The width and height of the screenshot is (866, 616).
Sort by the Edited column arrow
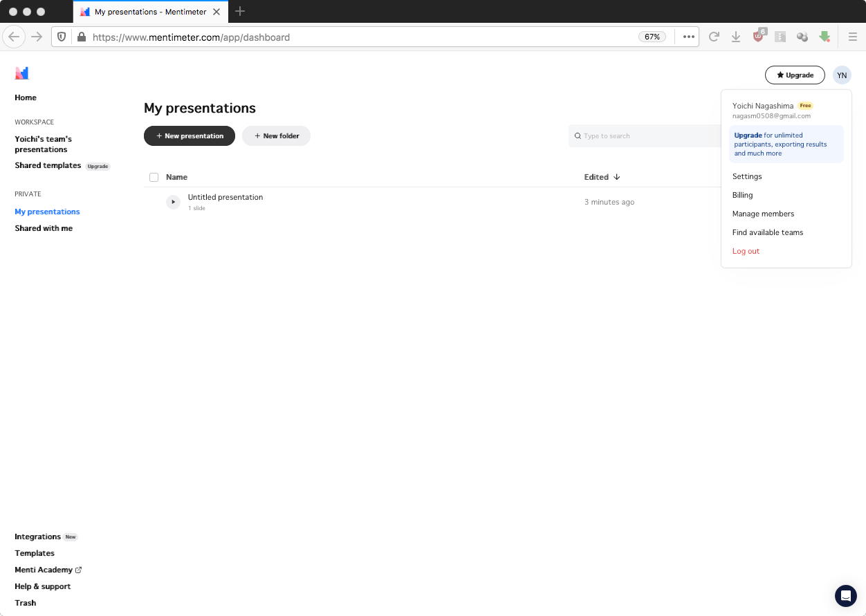617,177
